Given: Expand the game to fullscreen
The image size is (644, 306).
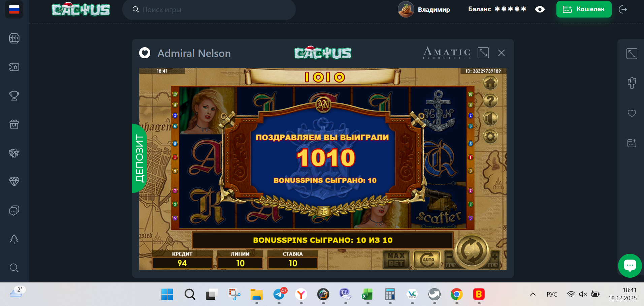Looking at the screenshot, I should (x=483, y=53).
